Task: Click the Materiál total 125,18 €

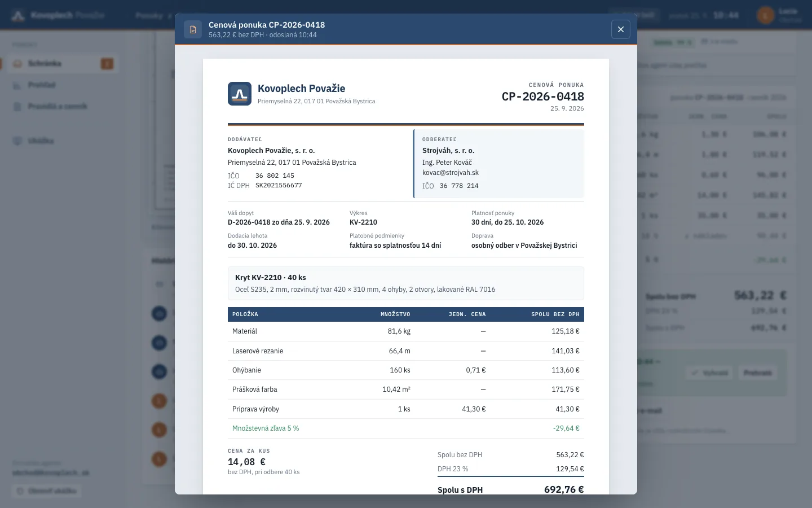Action: click(x=566, y=331)
